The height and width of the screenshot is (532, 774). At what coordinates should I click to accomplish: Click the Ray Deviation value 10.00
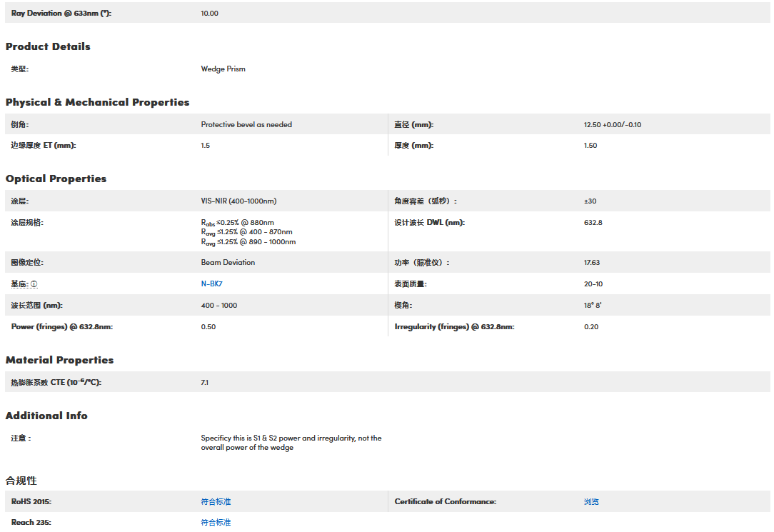pos(210,14)
